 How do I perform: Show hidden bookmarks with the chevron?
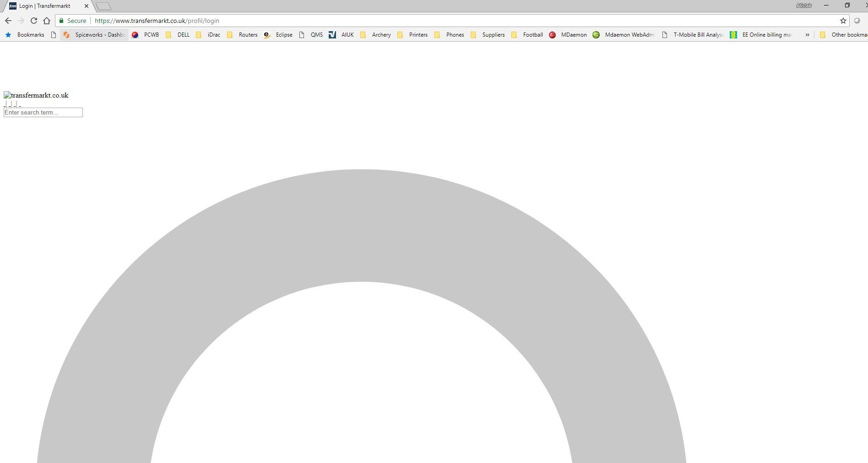coord(807,35)
